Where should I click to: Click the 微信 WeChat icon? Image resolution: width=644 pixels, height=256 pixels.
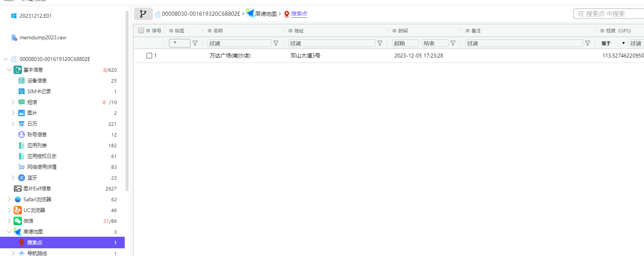[x=18, y=221]
